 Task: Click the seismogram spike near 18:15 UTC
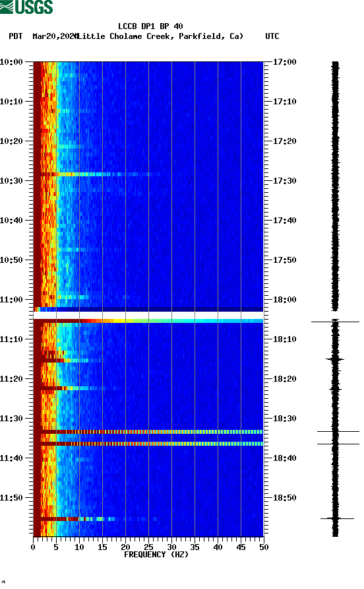click(x=335, y=359)
